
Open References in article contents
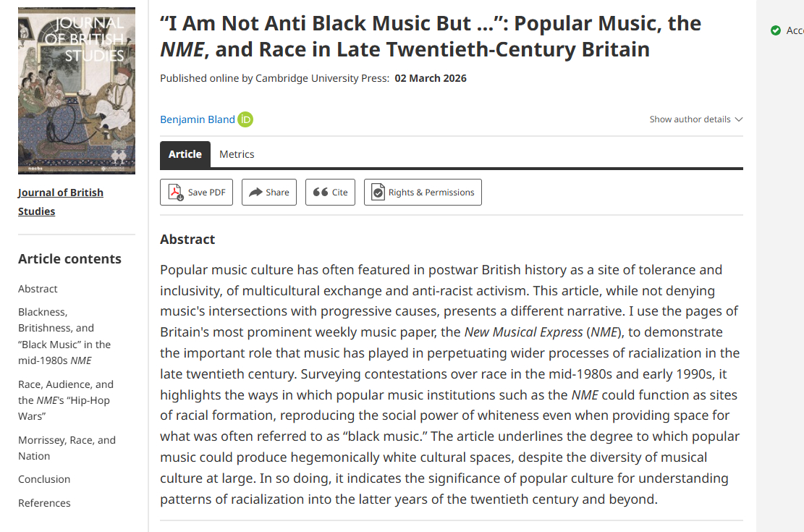pos(44,503)
